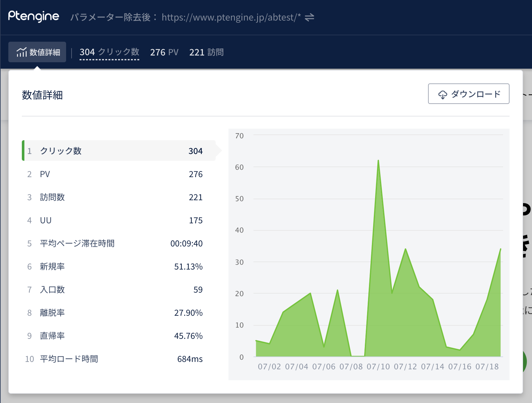Click the chart peak near 07/10

378,160
